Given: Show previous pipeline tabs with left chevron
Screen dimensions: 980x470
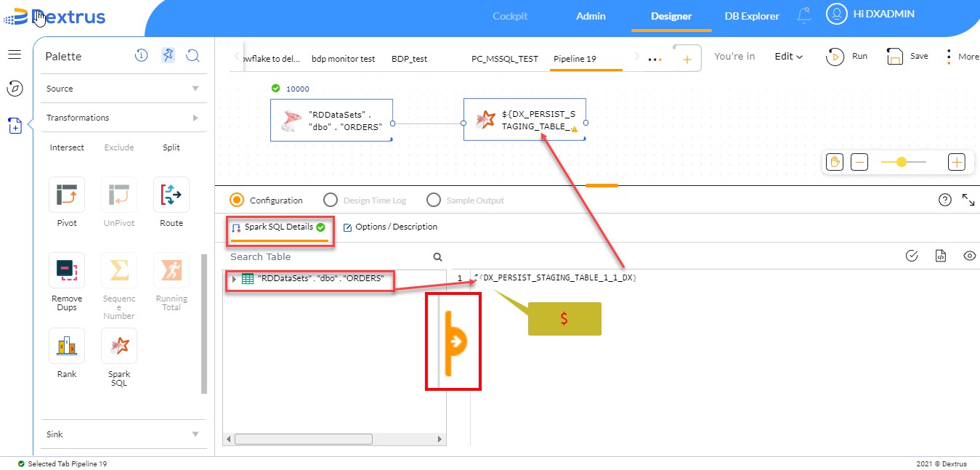Looking at the screenshot, I should tap(236, 57).
